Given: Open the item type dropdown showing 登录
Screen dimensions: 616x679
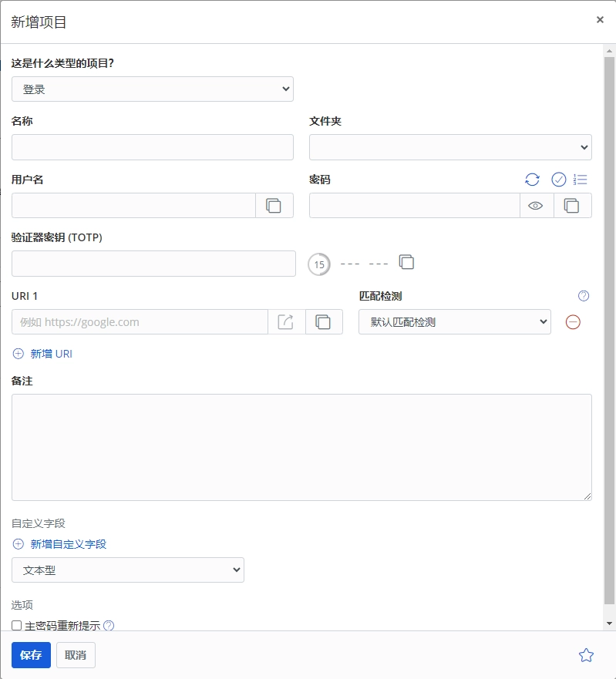Looking at the screenshot, I should click(x=153, y=89).
